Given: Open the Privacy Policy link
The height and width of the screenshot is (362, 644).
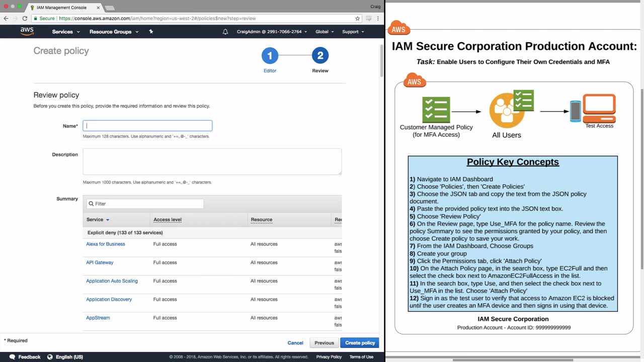Looking at the screenshot, I should (x=329, y=357).
